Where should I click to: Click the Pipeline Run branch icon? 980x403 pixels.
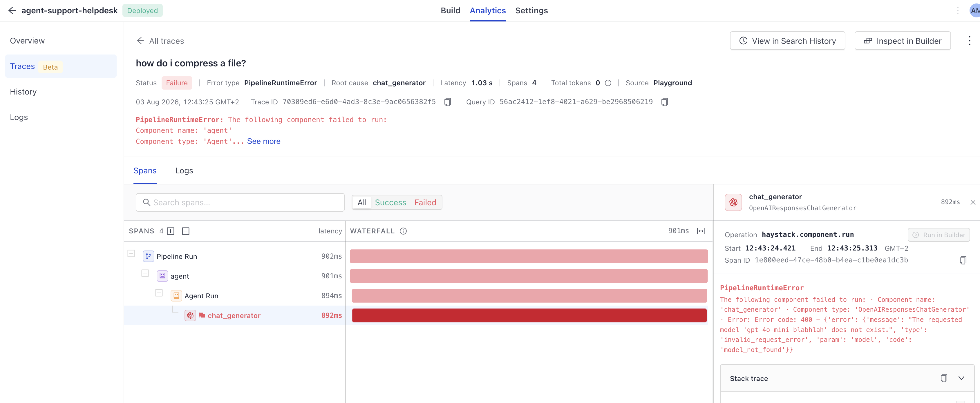[x=148, y=256]
